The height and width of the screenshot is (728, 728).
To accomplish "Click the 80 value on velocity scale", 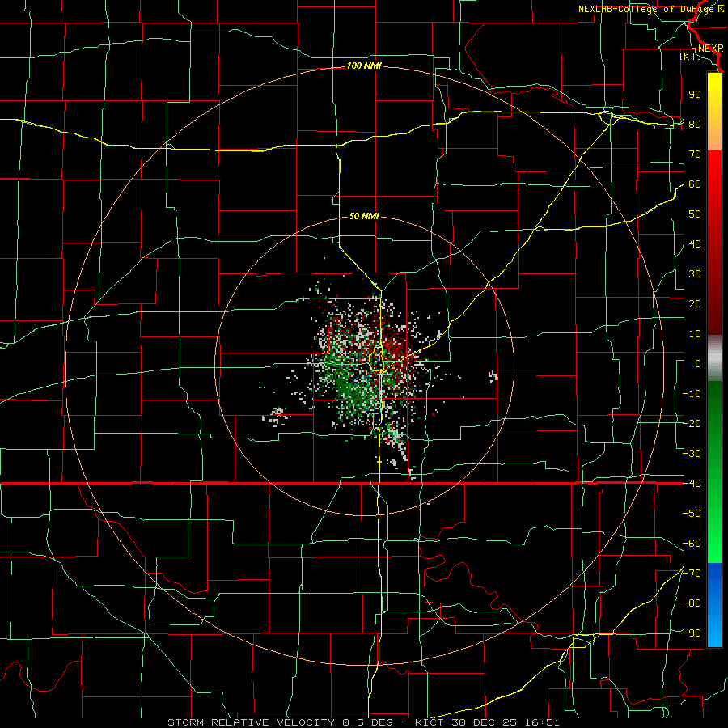I will point(695,125).
